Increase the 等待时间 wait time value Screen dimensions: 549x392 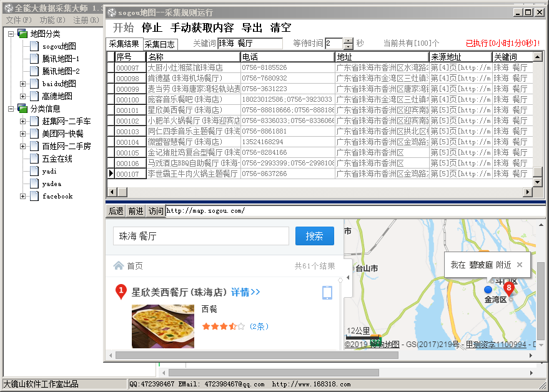coord(348,41)
